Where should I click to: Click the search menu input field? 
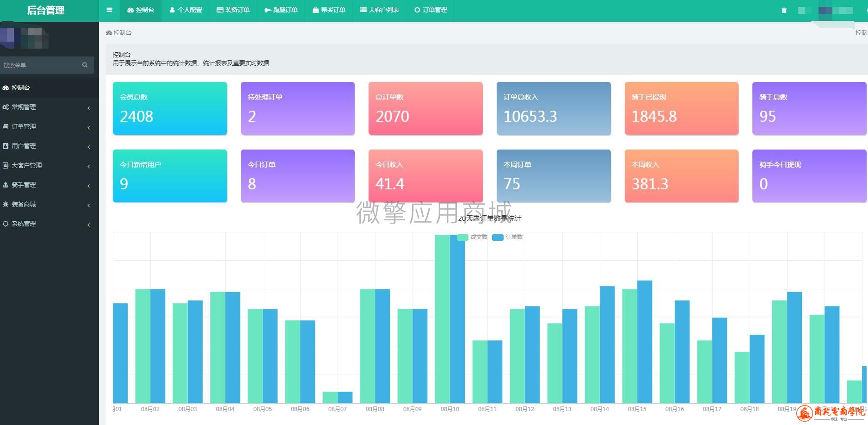click(41, 65)
